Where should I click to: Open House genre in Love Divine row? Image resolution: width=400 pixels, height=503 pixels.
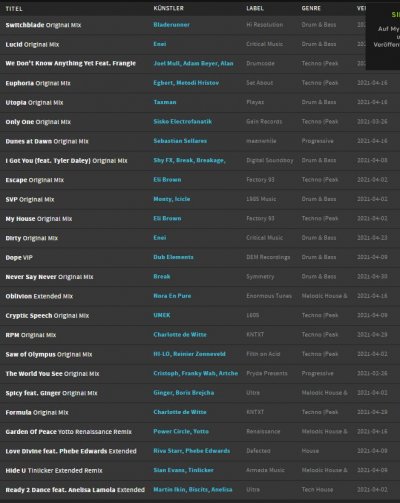pos(310,451)
